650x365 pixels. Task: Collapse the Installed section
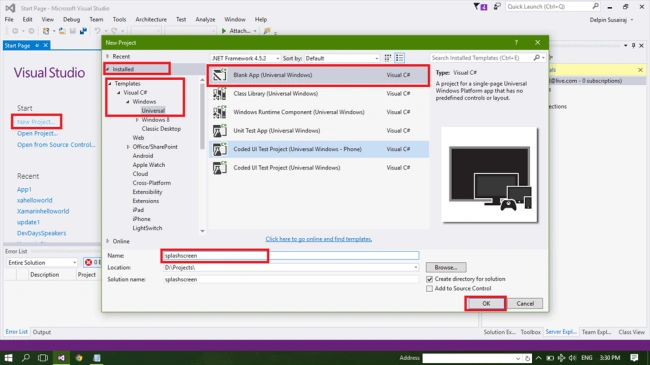click(x=108, y=69)
